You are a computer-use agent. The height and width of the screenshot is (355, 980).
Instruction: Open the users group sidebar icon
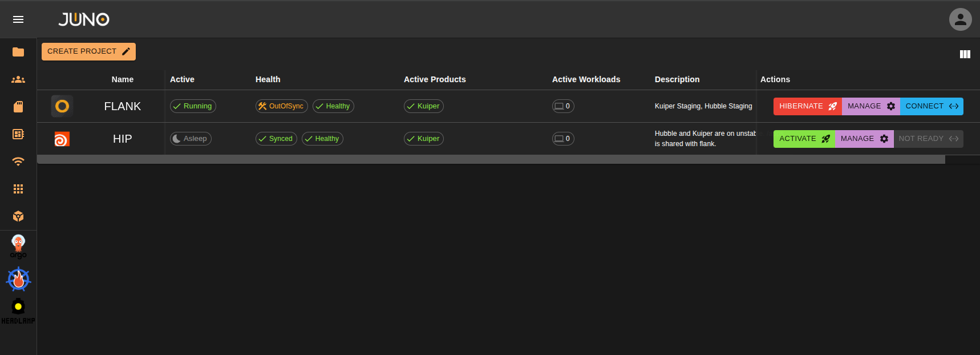coord(18,79)
